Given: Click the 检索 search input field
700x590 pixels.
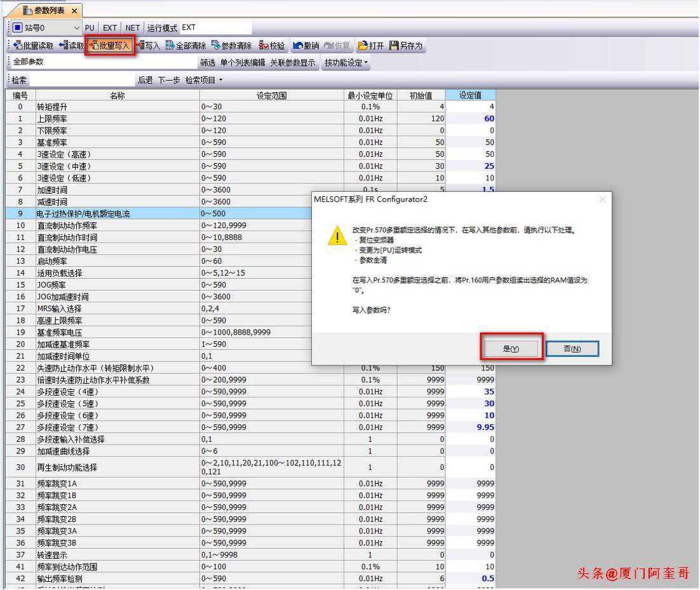Looking at the screenshot, I should pyautogui.click(x=82, y=80).
